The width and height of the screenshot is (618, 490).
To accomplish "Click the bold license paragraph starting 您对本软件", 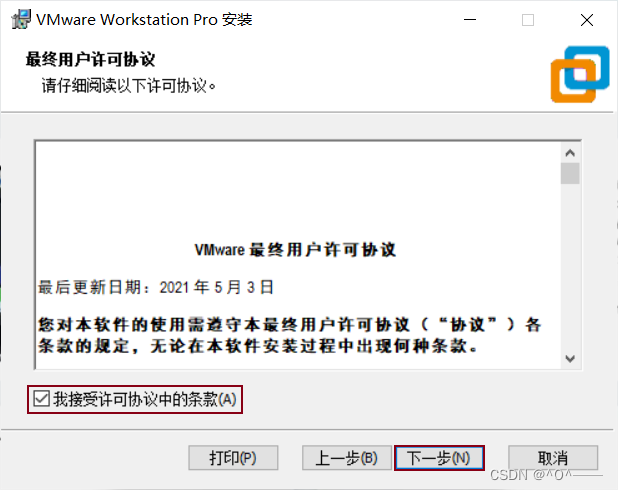I will 290,335.
